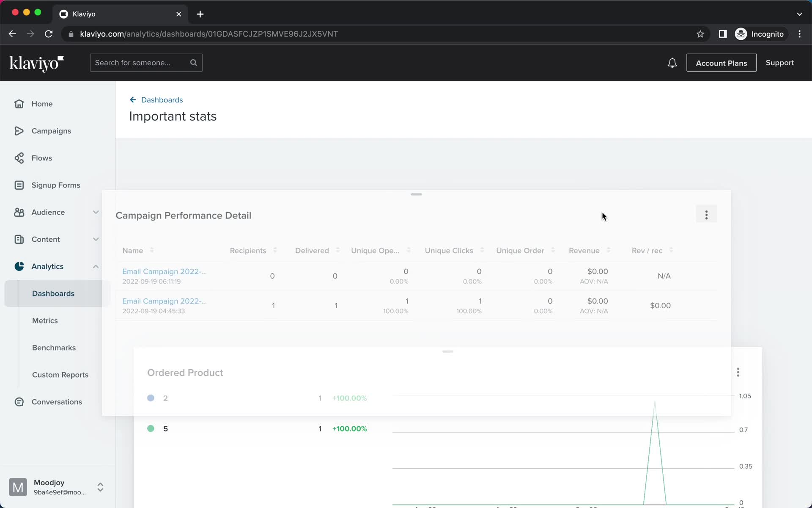Expand the Audience navigation expander
The width and height of the screenshot is (812, 508).
point(96,212)
